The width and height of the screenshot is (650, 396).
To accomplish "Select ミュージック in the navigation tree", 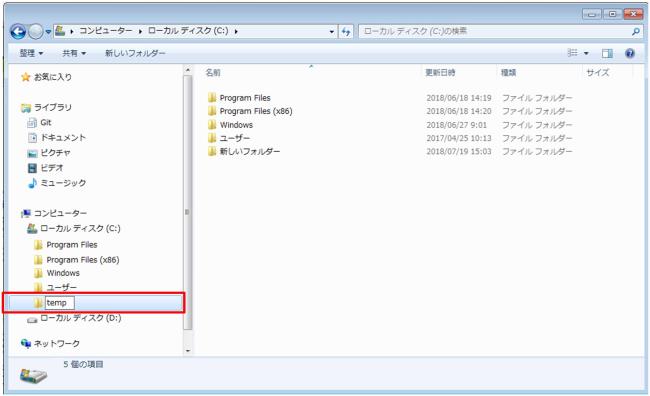I will 63,183.
